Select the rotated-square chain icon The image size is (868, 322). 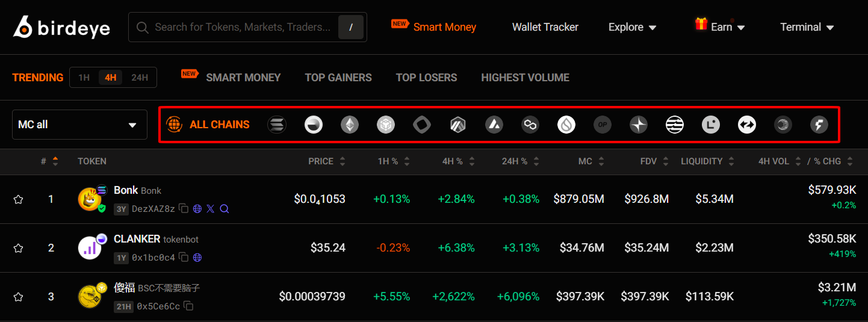(422, 125)
